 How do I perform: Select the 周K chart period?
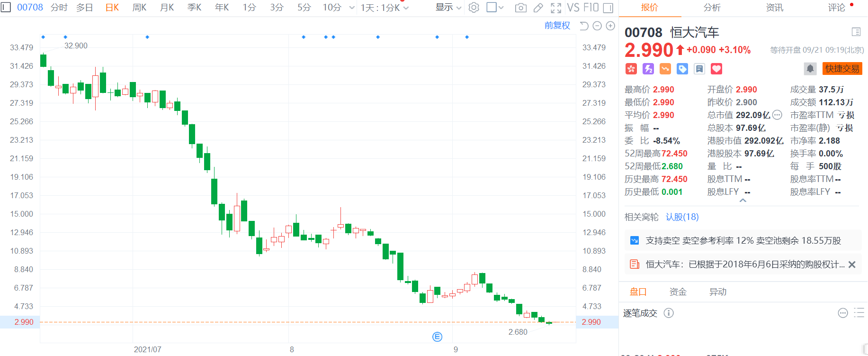(139, 8)
